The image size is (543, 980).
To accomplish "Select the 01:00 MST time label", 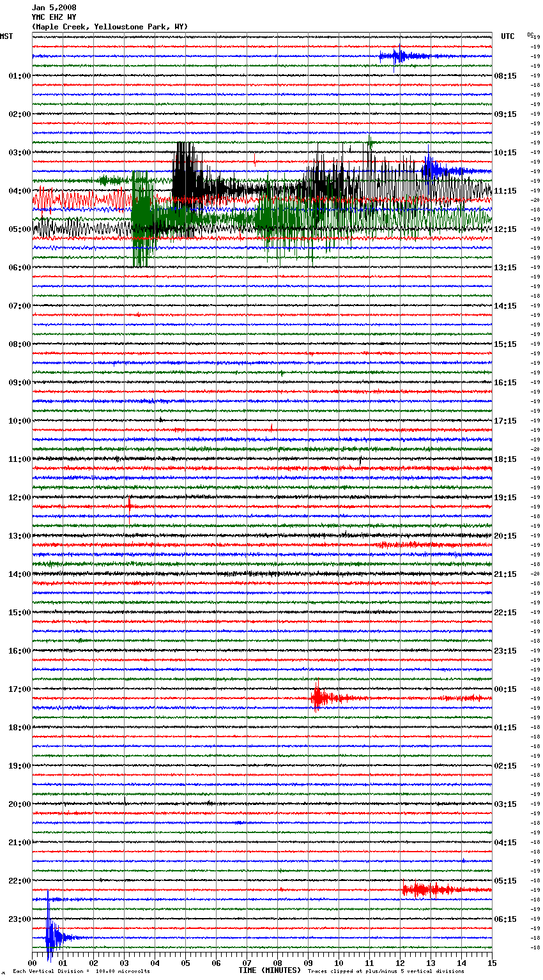I will click(20, 76).
